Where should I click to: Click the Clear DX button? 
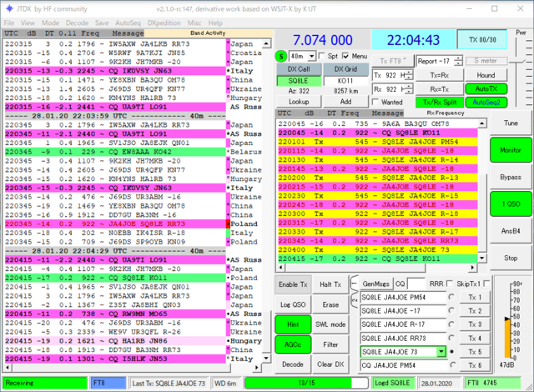click(330, 364)
